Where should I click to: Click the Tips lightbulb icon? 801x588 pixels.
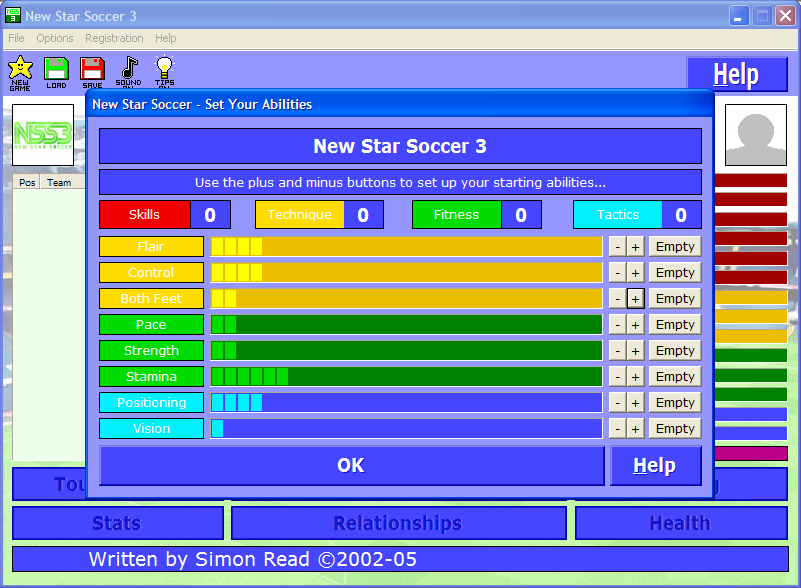point(164,72)
